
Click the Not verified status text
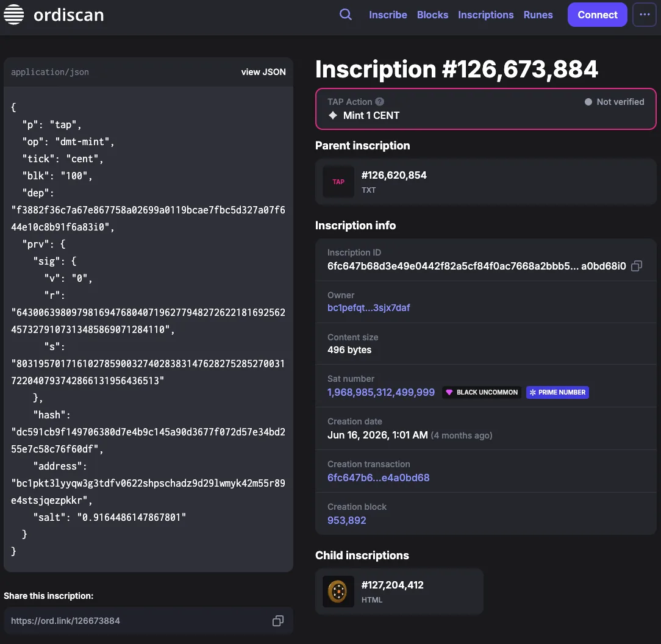pos(621,102)
